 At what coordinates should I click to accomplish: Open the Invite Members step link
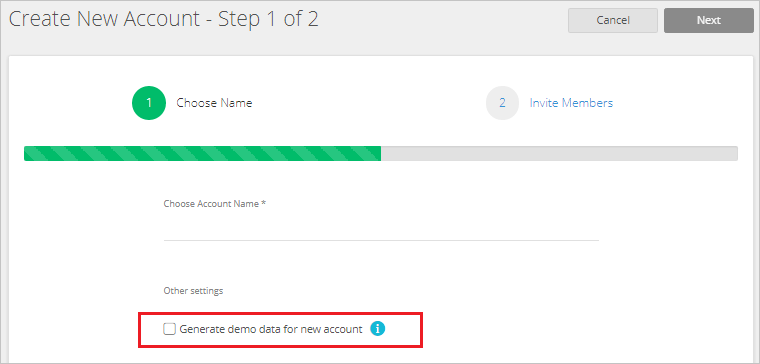571,103
